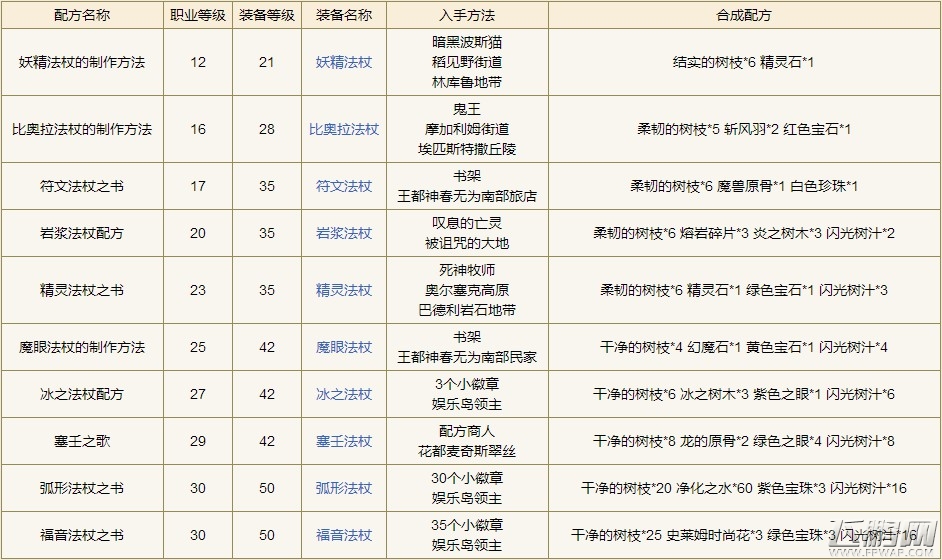Click the recipe containing 净化之水*60 紫色宝珠*3
942x560 pixels.
[744, 488]
